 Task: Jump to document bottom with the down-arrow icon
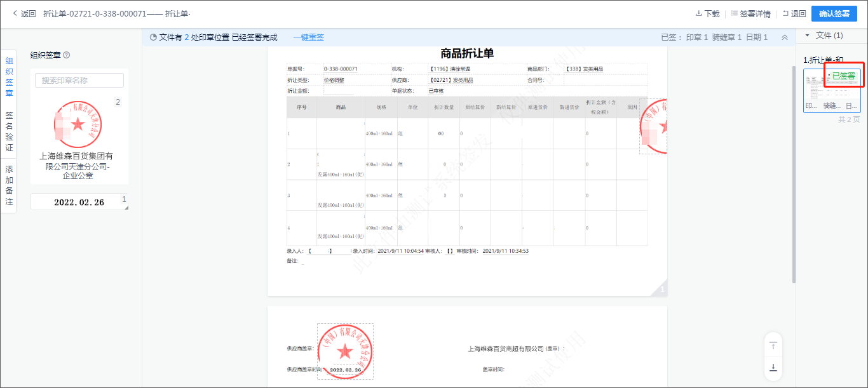pyautogui.click(x=773, y=366)
